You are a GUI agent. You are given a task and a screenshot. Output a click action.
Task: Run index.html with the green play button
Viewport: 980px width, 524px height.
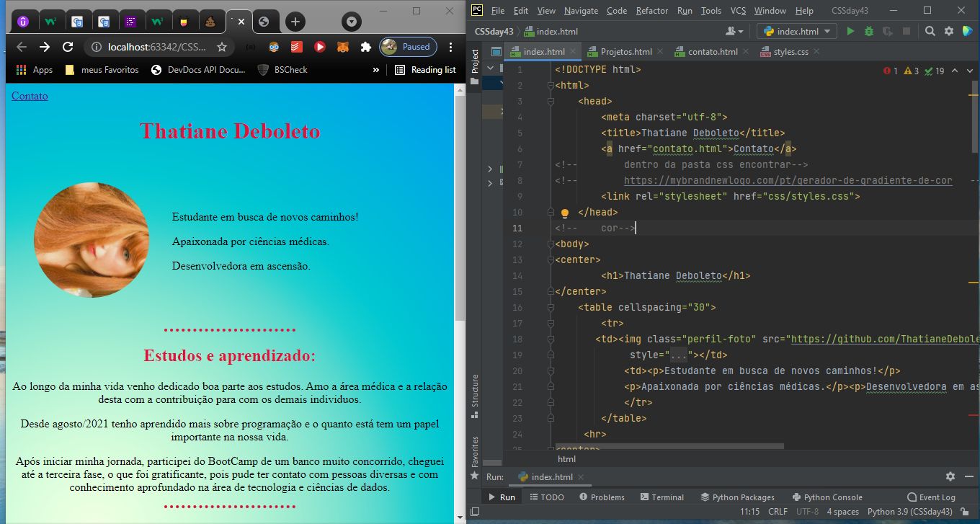tap(850, 31)
